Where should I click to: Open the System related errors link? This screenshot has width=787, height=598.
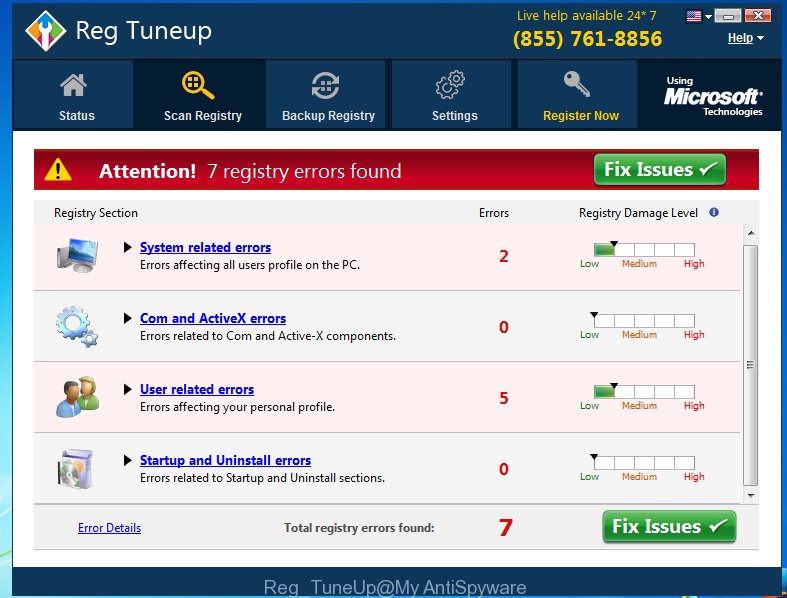point(205,248)
